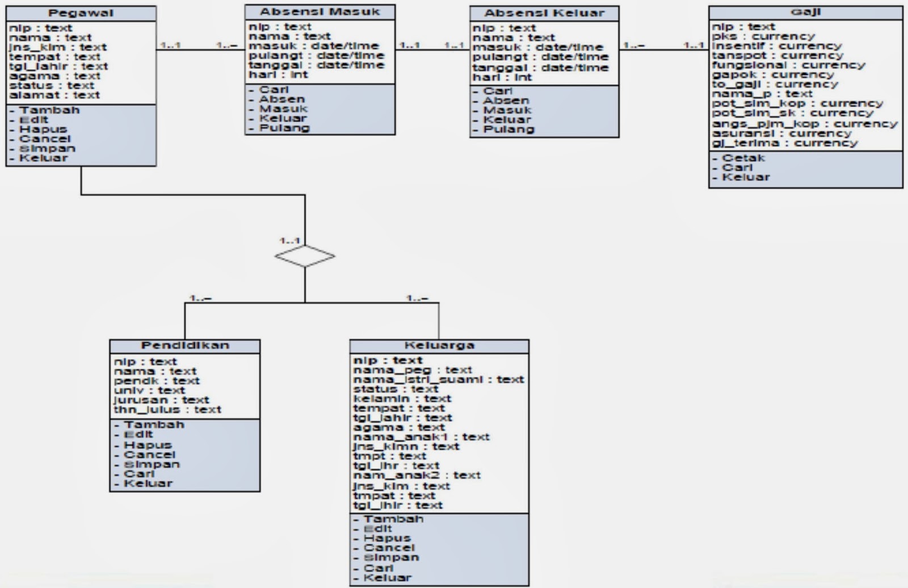Screen dimensions: 908x588
Task: Click 'hari : int' in Absensi Masuk
Action: 278,75
